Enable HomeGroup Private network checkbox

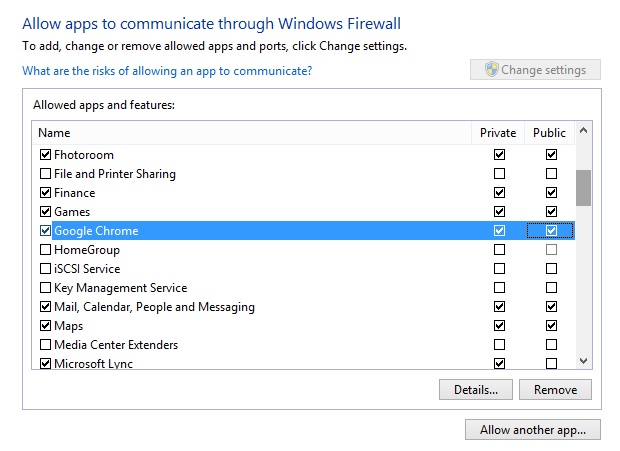[499, 250]
